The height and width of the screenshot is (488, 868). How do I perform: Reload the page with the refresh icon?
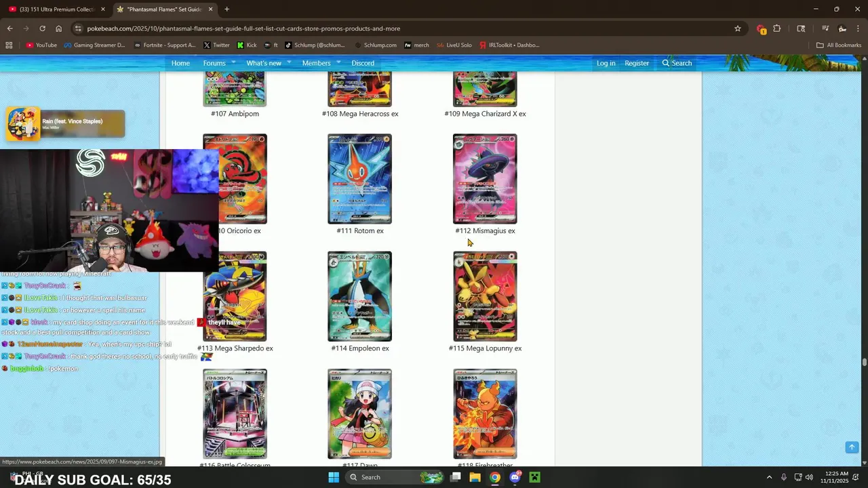(x=42, y=28)
